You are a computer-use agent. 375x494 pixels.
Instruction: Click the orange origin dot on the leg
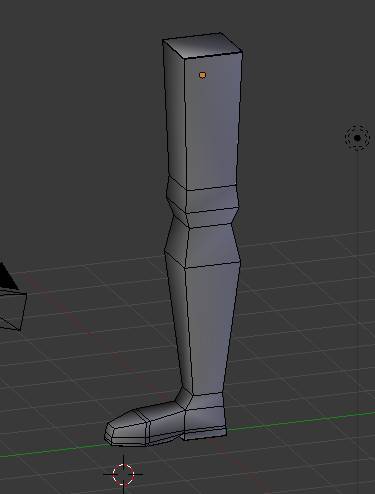point(202,75)
